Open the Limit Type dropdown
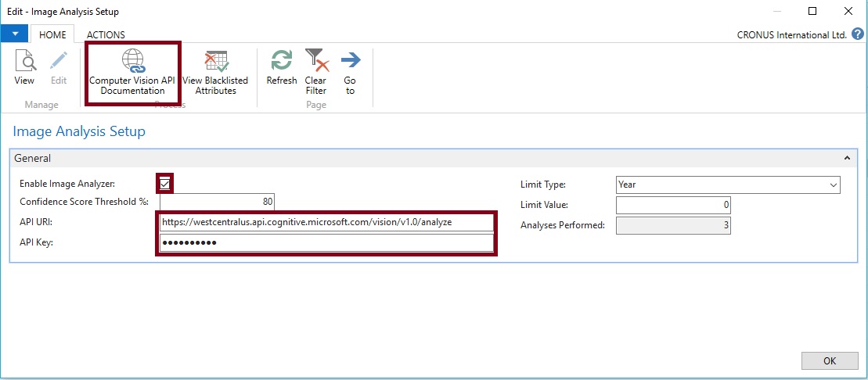This screenshot has height=380, width=868. 832,185
